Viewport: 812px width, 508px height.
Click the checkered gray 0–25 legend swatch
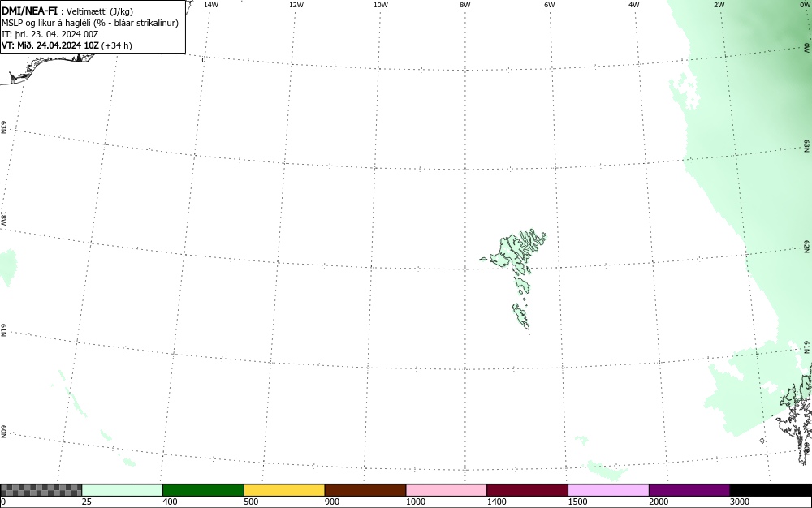[x=41, y=490]
